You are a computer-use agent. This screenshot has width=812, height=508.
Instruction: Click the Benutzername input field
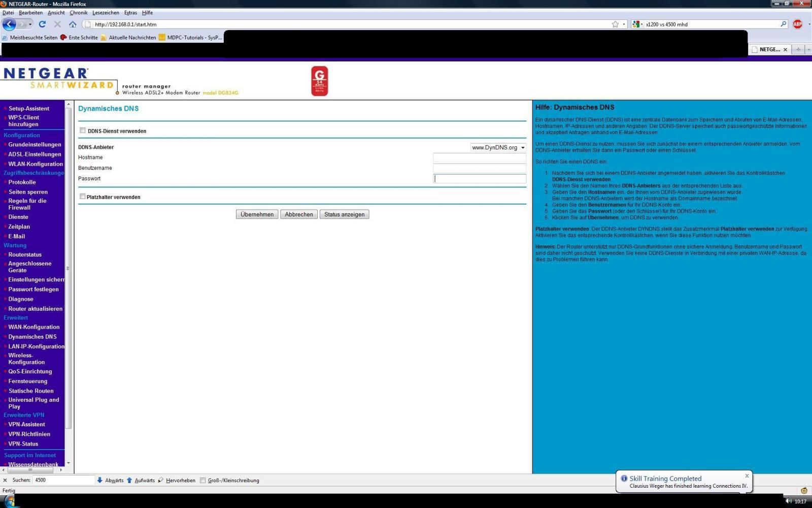(x=480, y=168)
